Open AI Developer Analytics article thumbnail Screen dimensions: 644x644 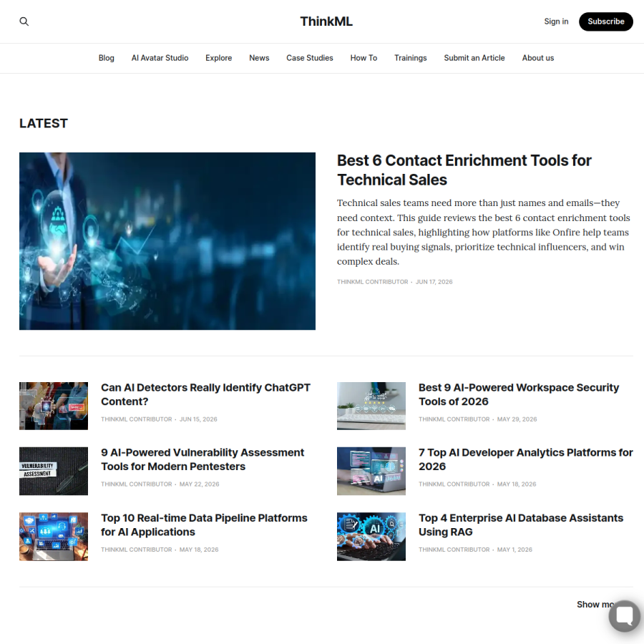click(371, 471)
